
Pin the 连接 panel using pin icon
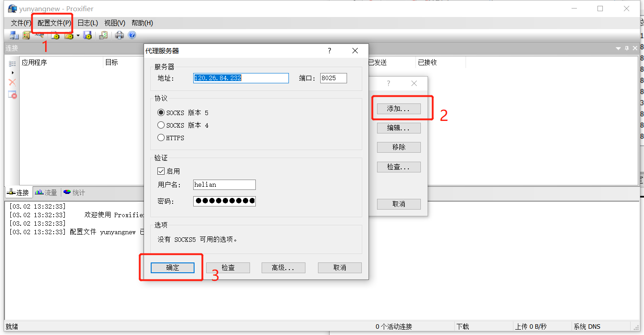[627, 48]
